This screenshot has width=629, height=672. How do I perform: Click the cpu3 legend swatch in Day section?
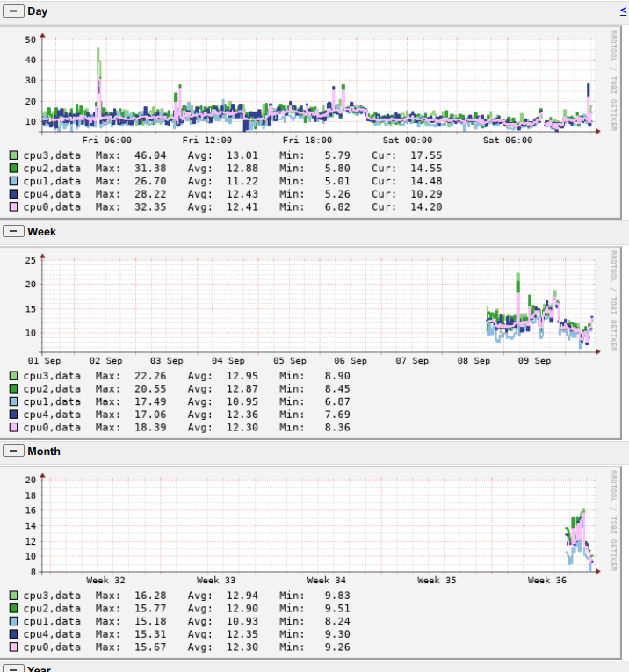click(13, 155)
